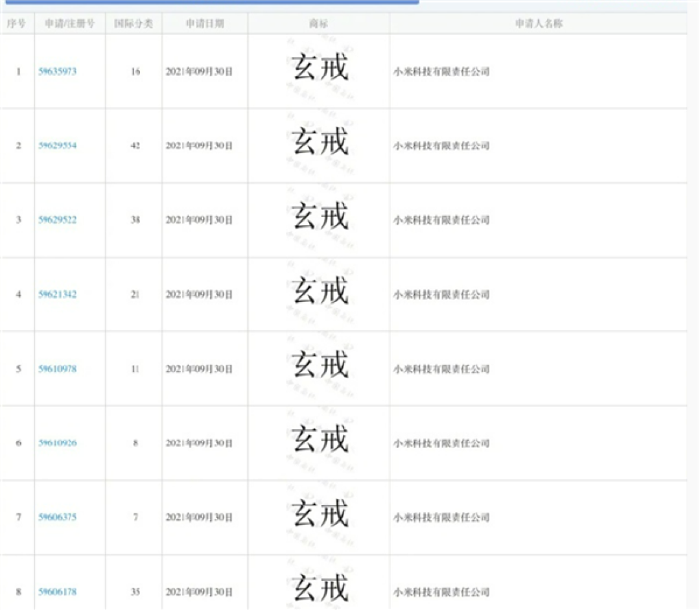
Task: Click the date 2021年09月30日 in row 4
Action: (199, 294)
